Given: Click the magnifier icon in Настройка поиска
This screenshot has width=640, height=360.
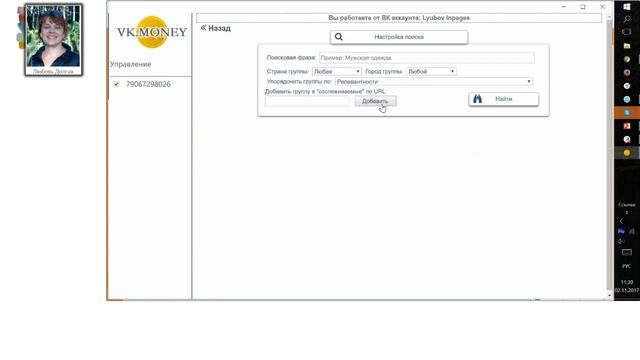Looking at the screenshot, I should [339, 37].
